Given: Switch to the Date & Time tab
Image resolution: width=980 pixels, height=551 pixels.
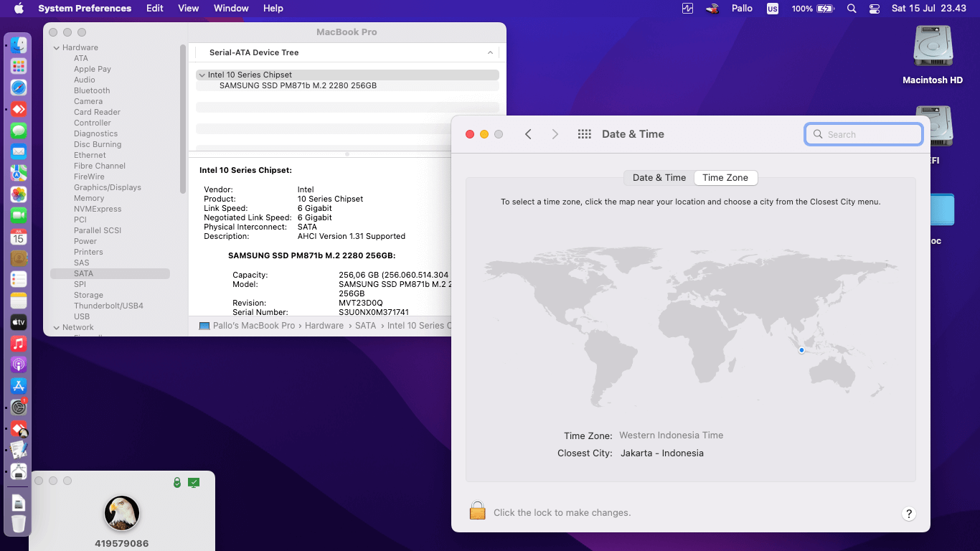Looking at the screenshot, I should 659,178.
